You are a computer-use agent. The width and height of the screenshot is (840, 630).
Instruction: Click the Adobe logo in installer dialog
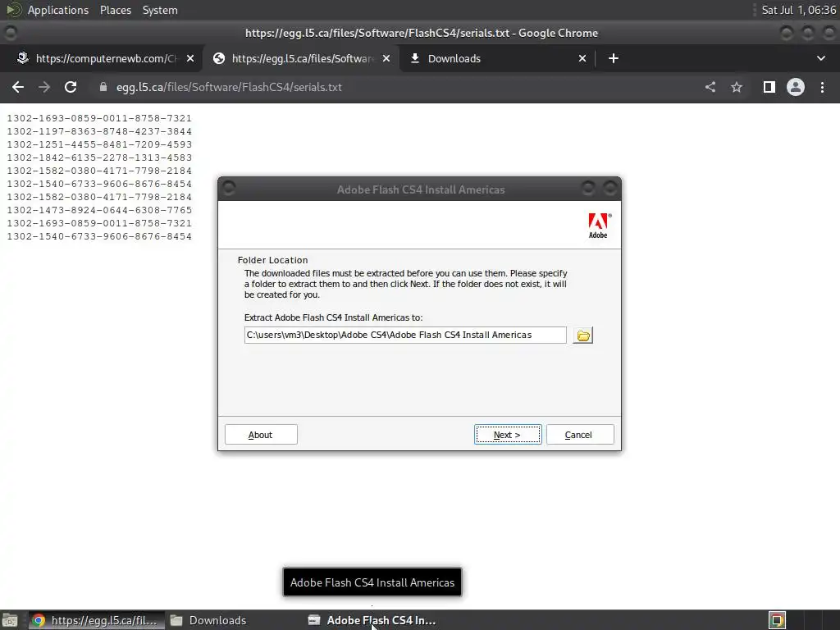[599, 226]
